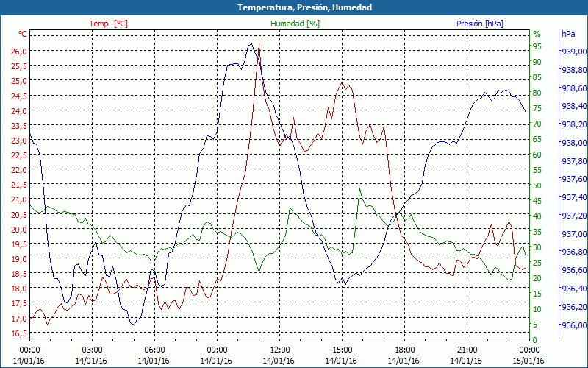588x368 pixels.
Task: Click the 21,0 temperature axis value
Action: 20,199
